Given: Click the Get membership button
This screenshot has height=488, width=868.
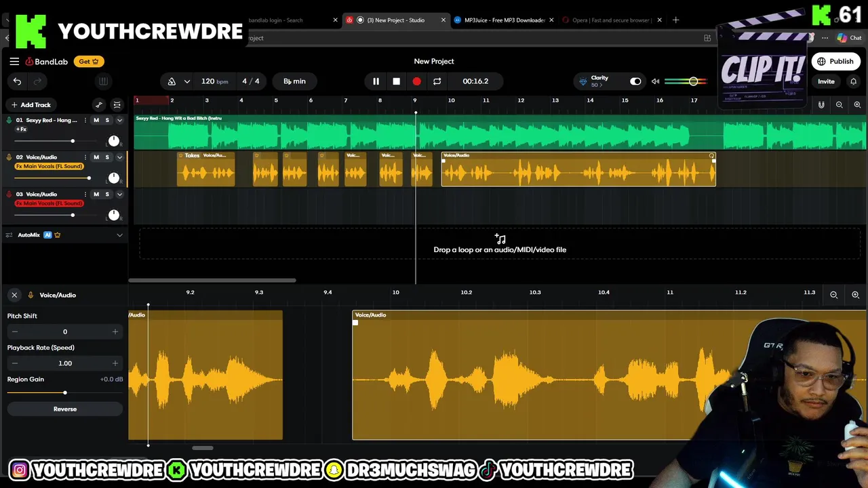Looking at the screenshot, I should pos(88,62).
